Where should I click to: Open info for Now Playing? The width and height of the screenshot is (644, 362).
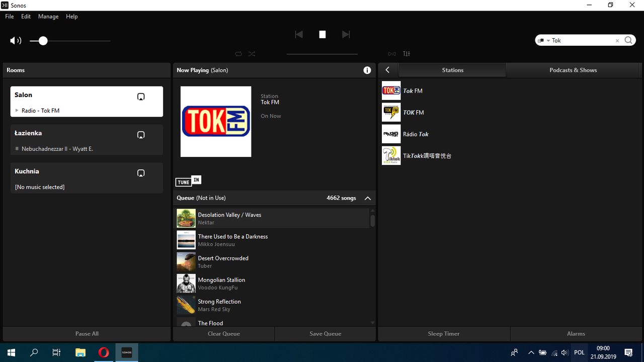(367, 70)
